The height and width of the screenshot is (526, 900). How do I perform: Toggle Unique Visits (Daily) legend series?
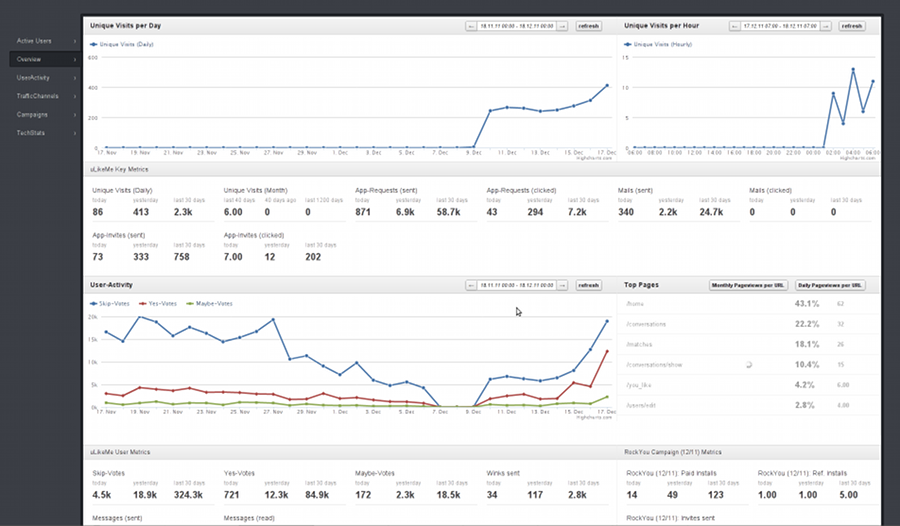[x=122, y=44]
